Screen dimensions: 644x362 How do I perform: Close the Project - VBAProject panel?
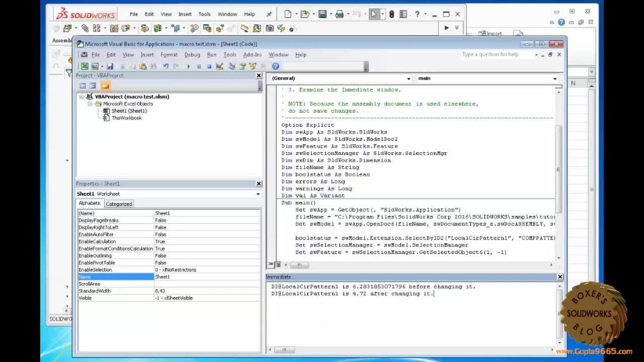(x=259, y=76)
